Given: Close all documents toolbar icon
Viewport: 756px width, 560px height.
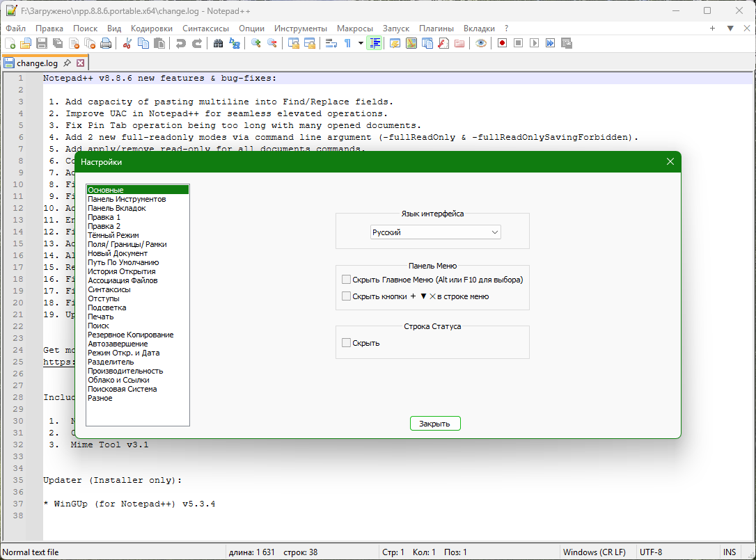Looking at the screenshot, I should pyautogui.click(x=90, y=43).
